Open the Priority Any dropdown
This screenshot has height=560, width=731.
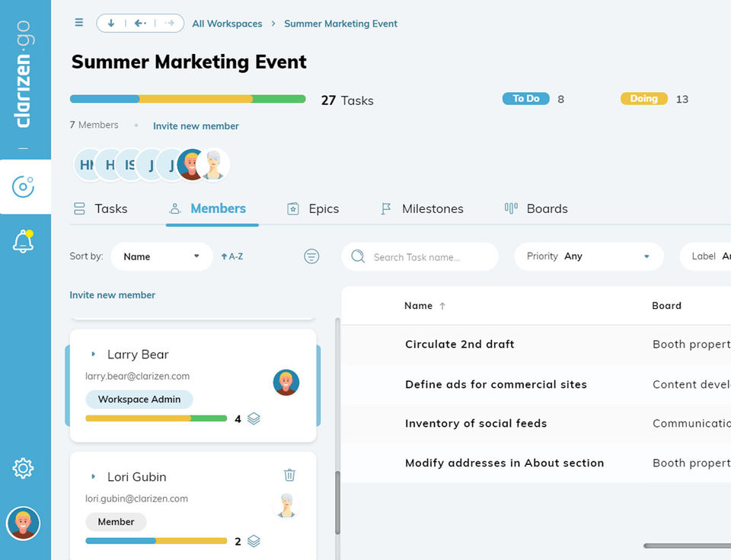click(x=589, y=256)
